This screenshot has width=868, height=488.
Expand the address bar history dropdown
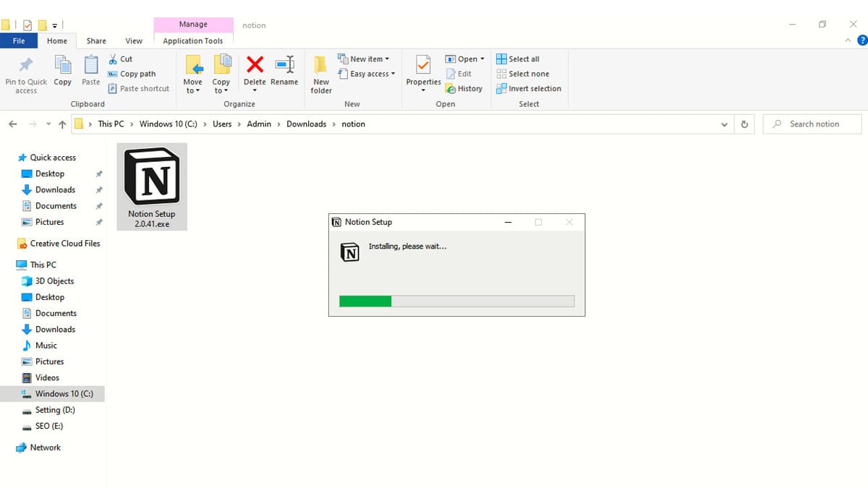coord(725,124)
